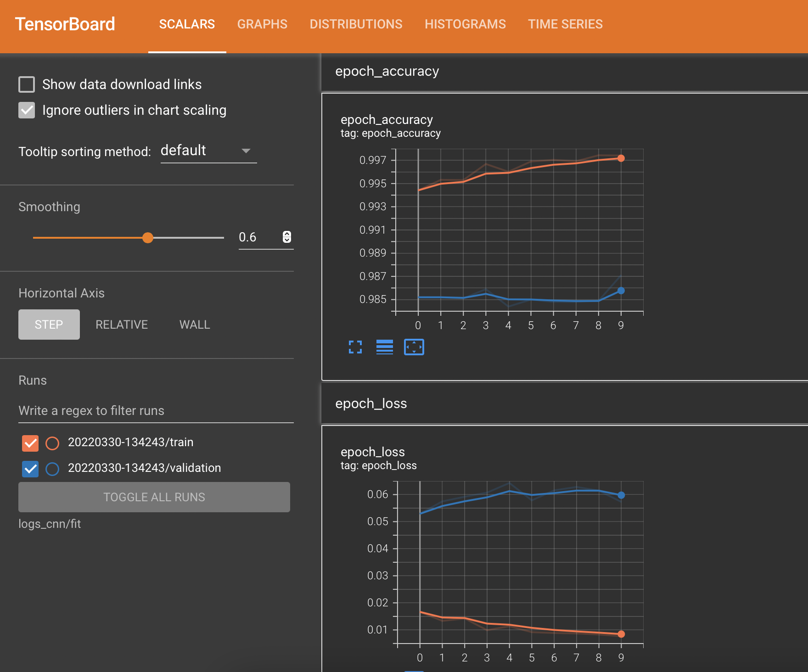Screen dimensions: 808x672
Task: Click the blue endpoint marker on loss chart
Action: [621, 495]
